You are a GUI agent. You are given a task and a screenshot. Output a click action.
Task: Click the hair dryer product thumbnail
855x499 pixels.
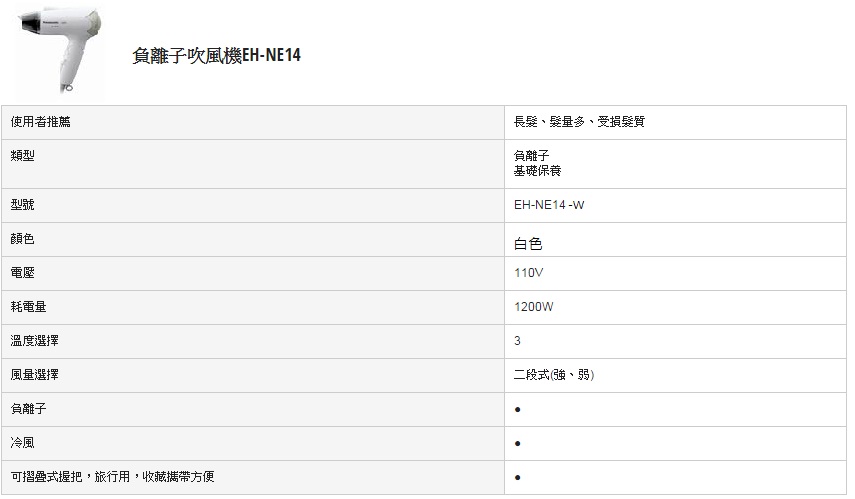(59, 51)
